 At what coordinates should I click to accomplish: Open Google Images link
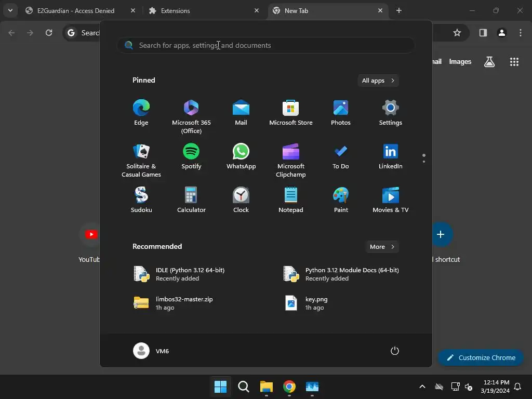tap(460, 61)
